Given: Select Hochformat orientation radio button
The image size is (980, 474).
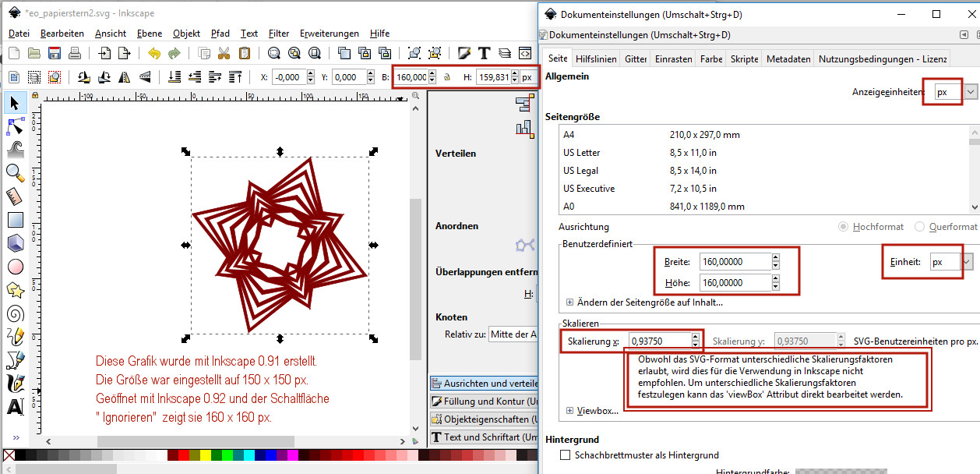Looking at the screenshot, I should [x=843, y=227].
